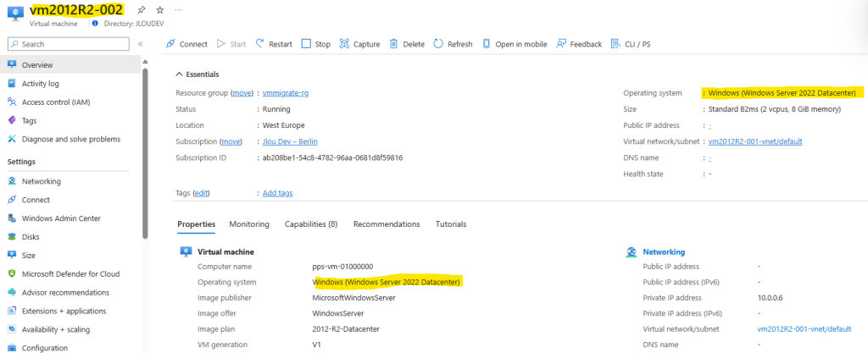The height and width of the screenshot is (353, 868).
Task: Pin the VM to dashboard using pin icon
Action: [142, 10]
